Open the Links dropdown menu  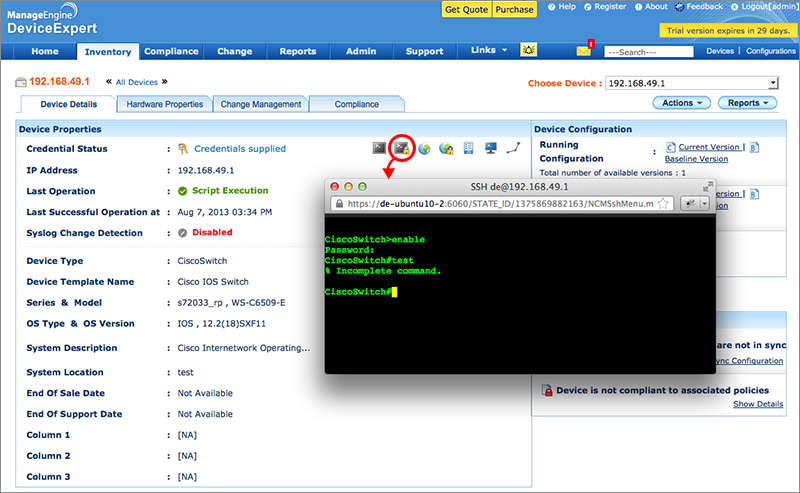click(489, 50)
